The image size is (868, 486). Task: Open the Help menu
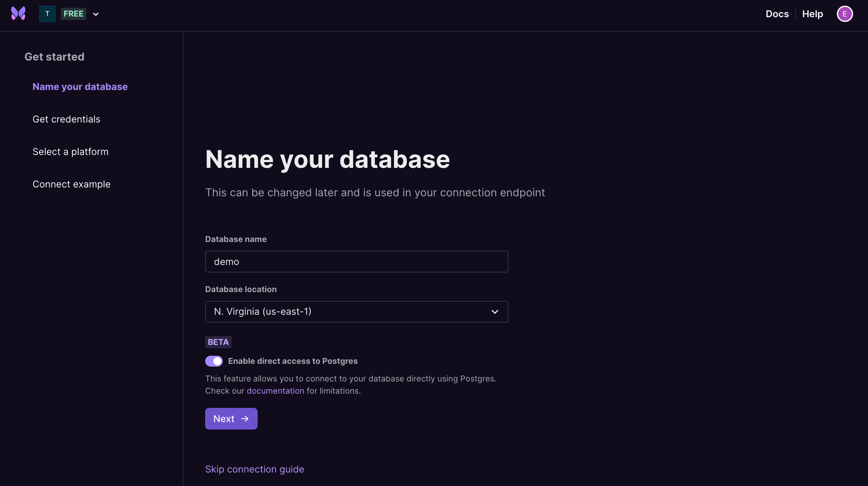(812, 14)
